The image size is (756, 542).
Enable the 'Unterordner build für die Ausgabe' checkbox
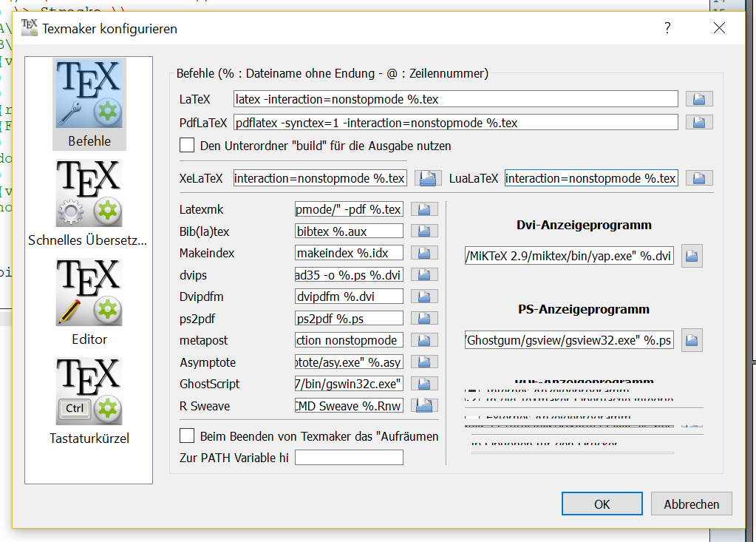[187, 145]
